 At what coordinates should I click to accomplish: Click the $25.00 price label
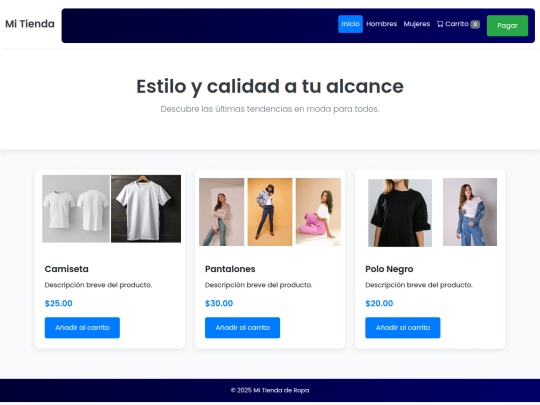coord(59,303)
